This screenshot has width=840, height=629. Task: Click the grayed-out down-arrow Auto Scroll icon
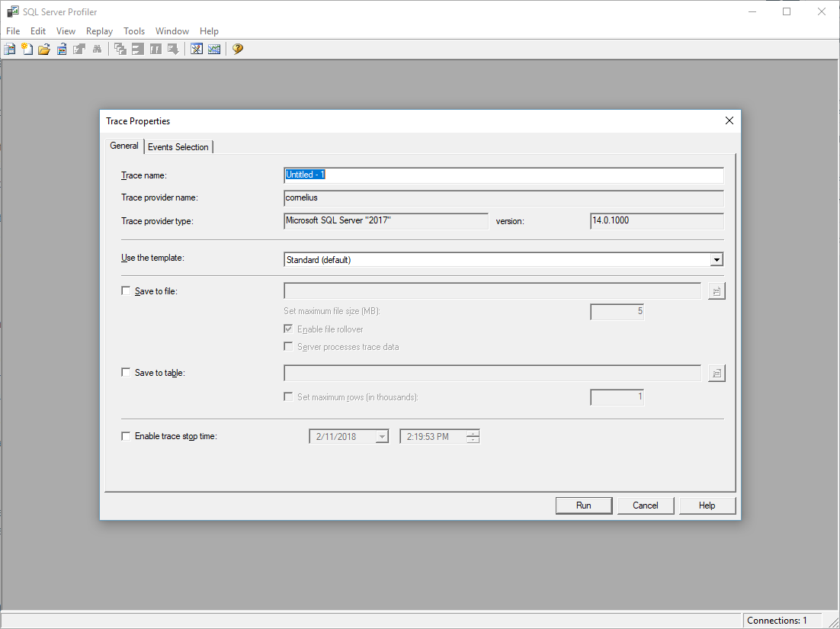click(173, 50)
